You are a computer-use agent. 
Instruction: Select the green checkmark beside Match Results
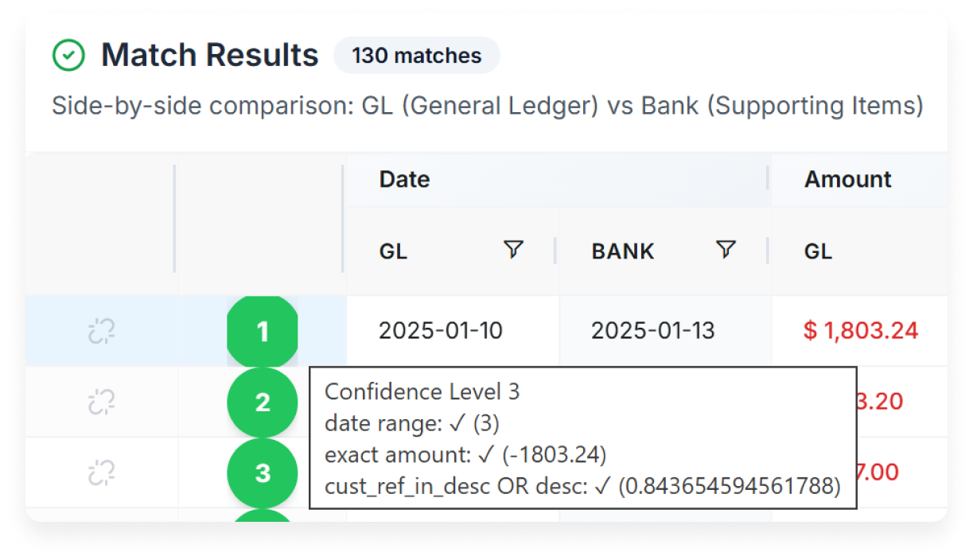pyautogui.click(x=68, y=55)
